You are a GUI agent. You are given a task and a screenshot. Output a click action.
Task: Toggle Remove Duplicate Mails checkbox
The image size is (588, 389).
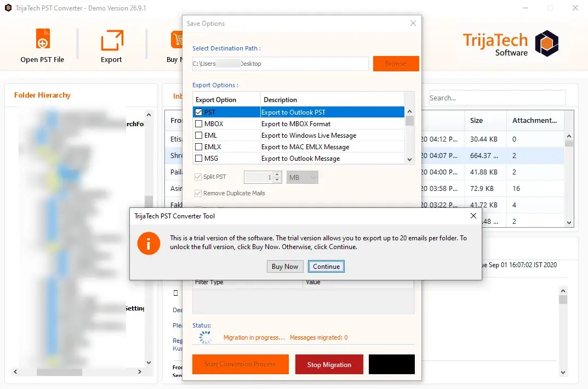pyautogui.click(x=198, y=193)
